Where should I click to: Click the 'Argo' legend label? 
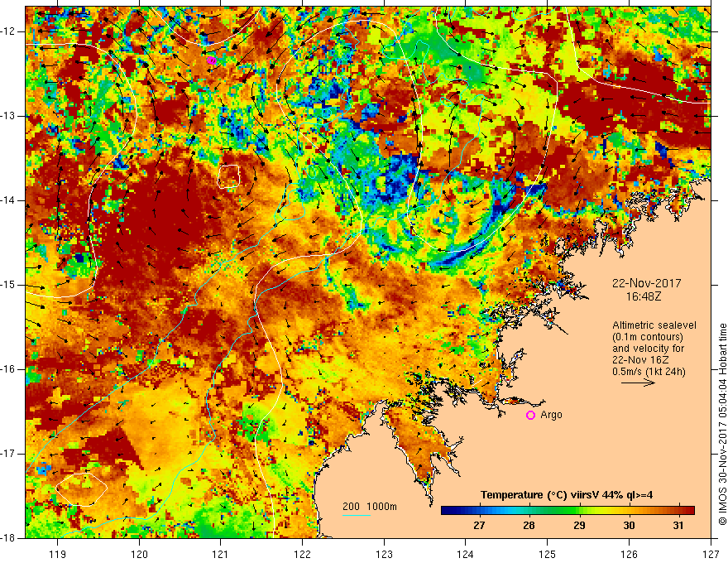(551, 415)
